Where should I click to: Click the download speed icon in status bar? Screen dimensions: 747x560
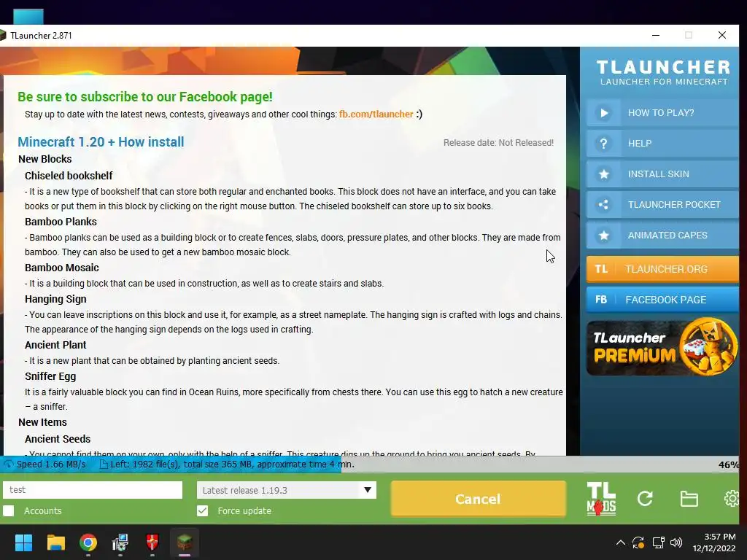pyautogui.click(x=8, y=464)
